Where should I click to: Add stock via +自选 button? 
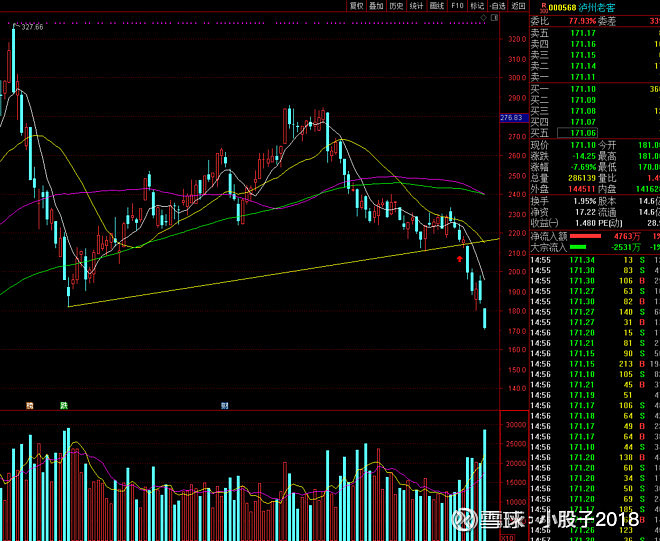tap(498, 6)
